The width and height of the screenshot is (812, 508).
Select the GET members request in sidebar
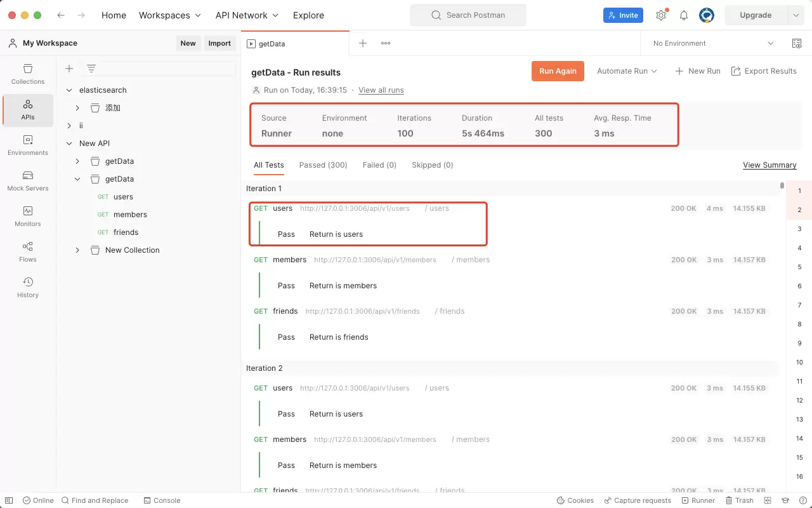tap(130, 215)
